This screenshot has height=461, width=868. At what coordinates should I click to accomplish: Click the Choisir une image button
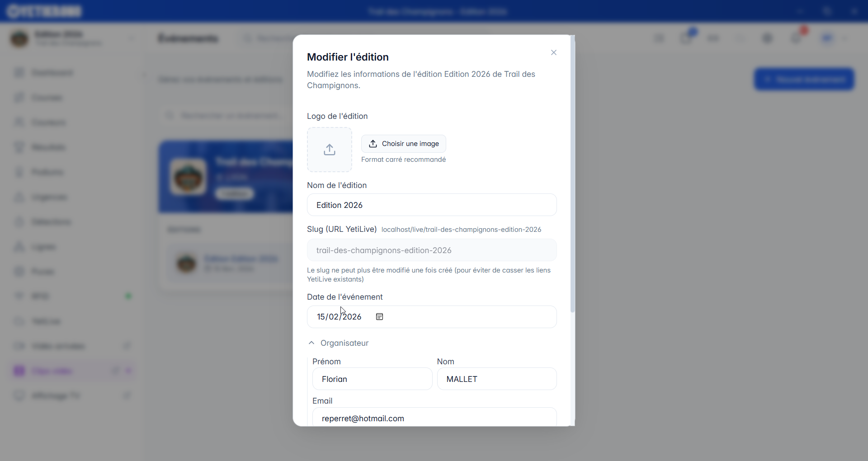point(403,144)
